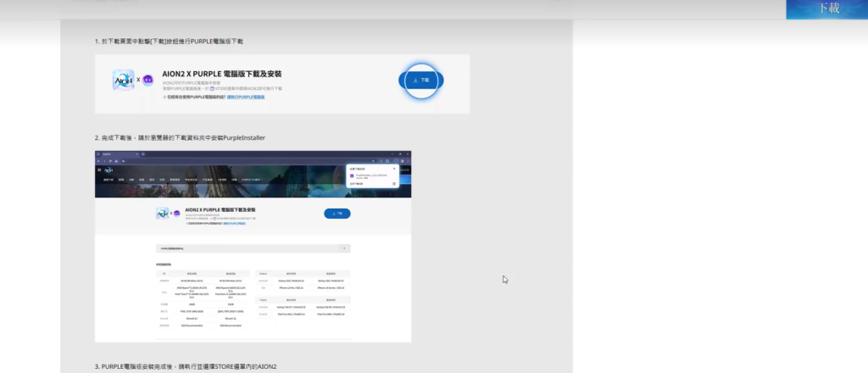868x373 pixels.
Task: Select the PURPLE item in the embedded navigation menu
Action: (253, 180)
